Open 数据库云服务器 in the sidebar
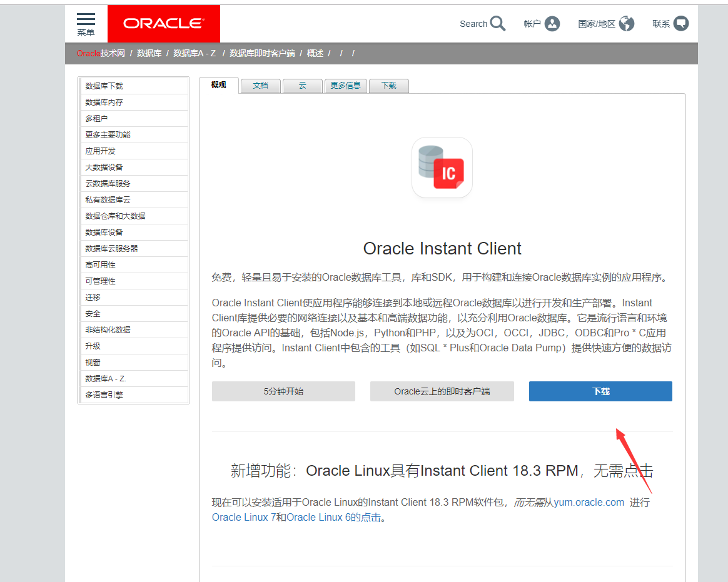 (134, 249)
